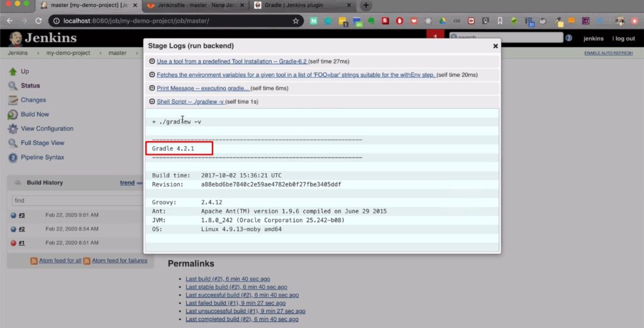This screenshot has width=644, height=328.
Task: Click the View Configuration gear icon
Action: [13, 128]
